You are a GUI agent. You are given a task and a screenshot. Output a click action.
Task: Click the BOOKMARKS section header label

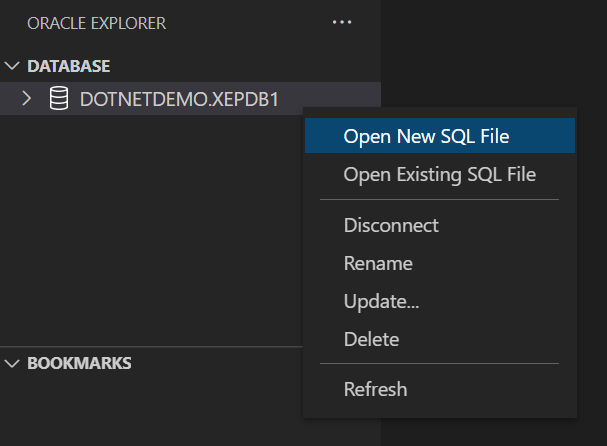click(x=79, y=363)
